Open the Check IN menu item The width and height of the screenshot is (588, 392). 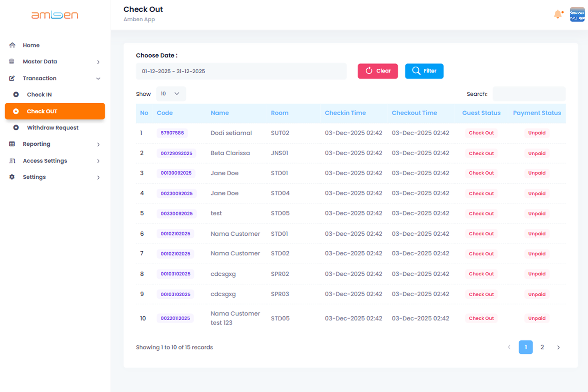(x=39, y=95)
